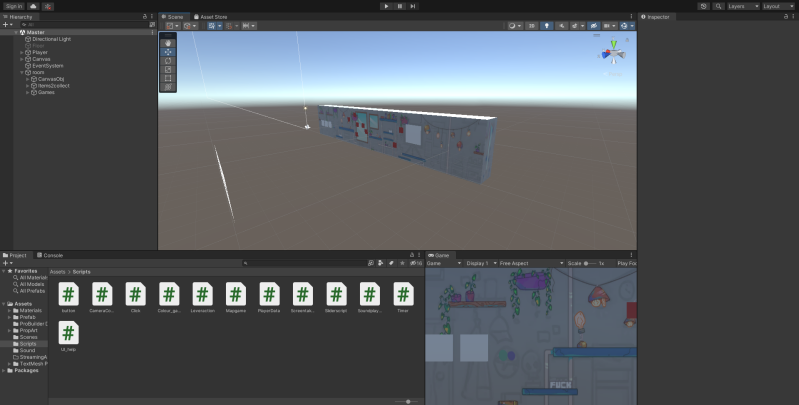Open the Layers dropdown
Viewport: 799px width, 405px height.
(741, 6)
